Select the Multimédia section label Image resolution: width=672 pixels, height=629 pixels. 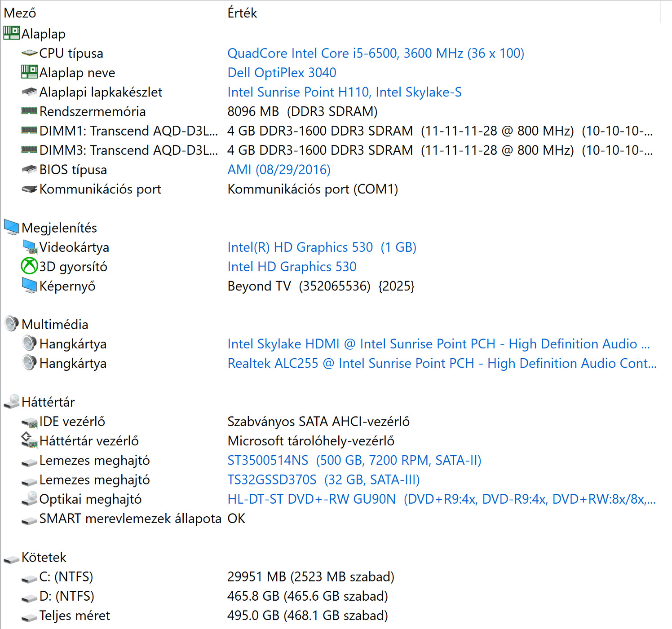[x=55, y=324]
